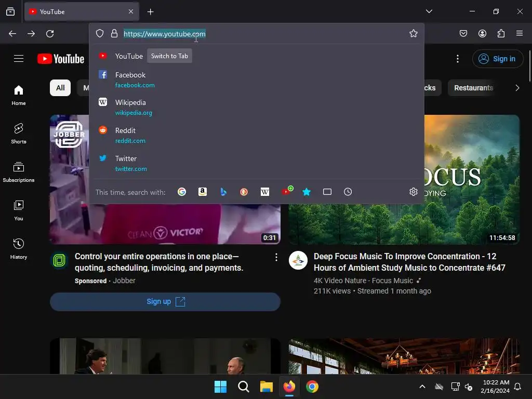Search in open Tabs shortcut

point(327,192)
